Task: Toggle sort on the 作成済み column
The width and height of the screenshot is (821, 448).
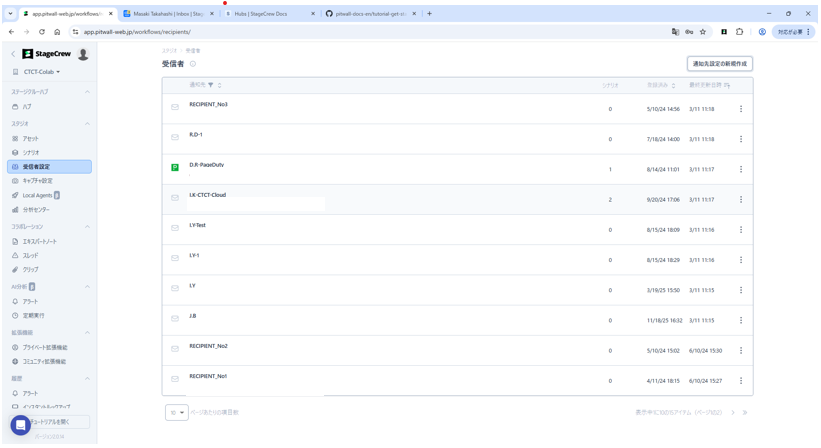Action: (x=673, y=85)
